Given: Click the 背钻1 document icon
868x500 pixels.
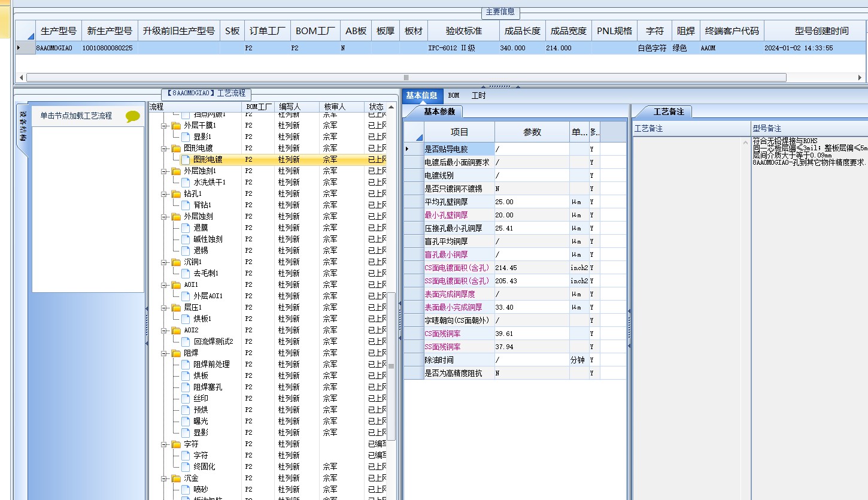Looking at the screenshot, I should point(186,205).
